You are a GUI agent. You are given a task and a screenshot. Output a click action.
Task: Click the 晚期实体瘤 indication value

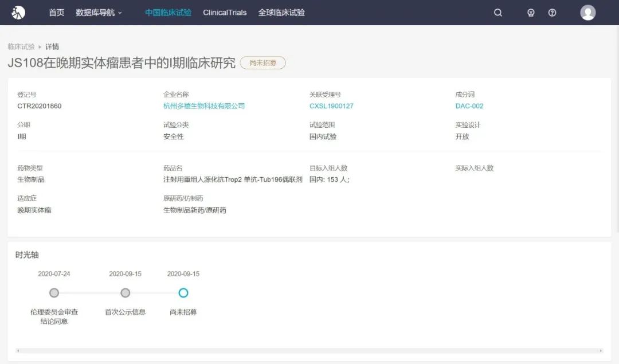(x=34, y=210)
